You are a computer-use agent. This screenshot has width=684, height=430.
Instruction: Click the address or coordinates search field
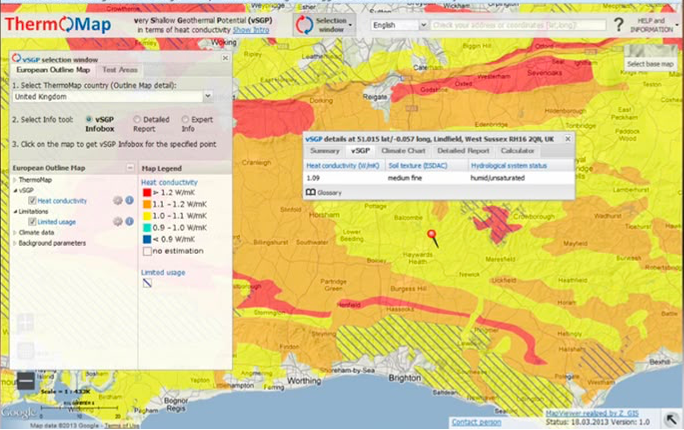tap(518, 25)
